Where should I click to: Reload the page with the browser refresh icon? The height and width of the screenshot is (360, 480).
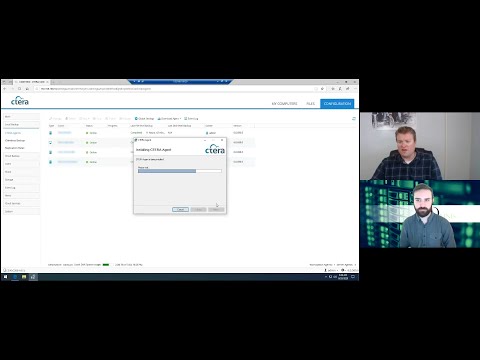[x=20, y=89]
